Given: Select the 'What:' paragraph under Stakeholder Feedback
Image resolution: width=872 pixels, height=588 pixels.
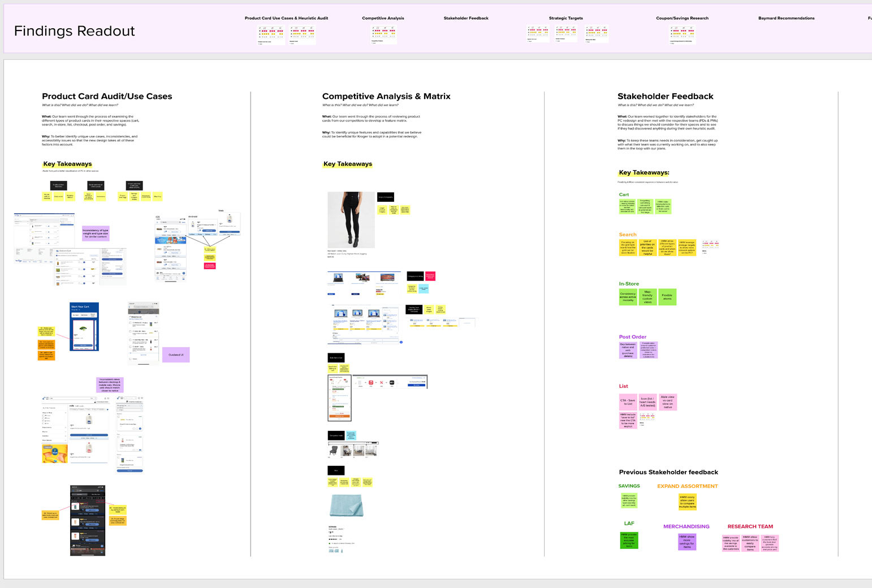Looking at the screenshot, I should [668, 123].
